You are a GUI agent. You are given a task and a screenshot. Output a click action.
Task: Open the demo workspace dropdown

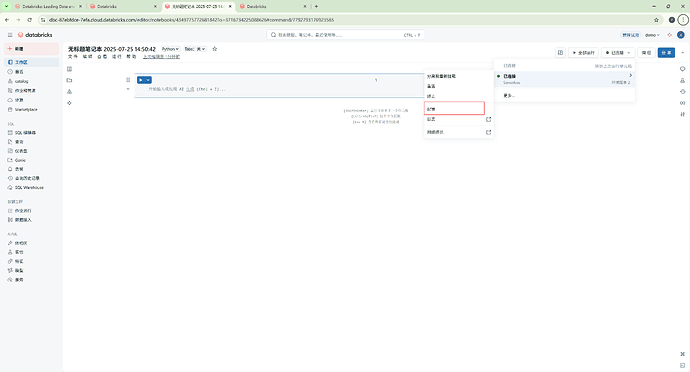click(652, 35)
